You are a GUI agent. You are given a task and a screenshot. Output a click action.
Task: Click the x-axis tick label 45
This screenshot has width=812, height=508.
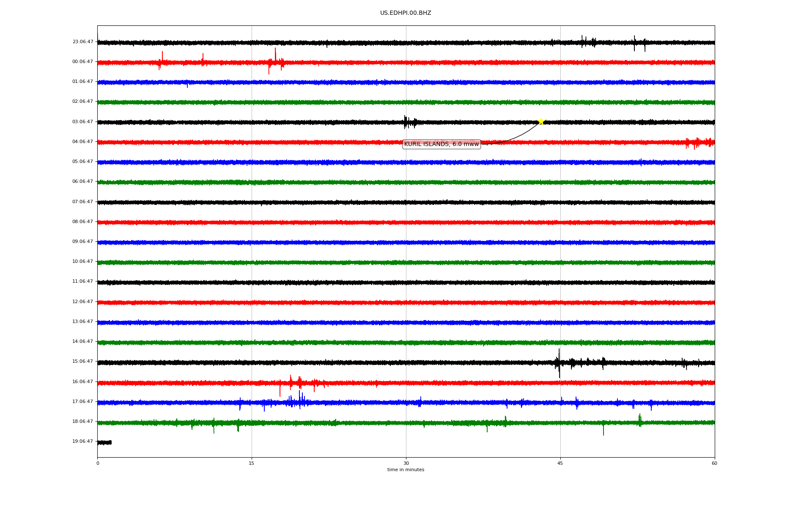pos(560,464)
